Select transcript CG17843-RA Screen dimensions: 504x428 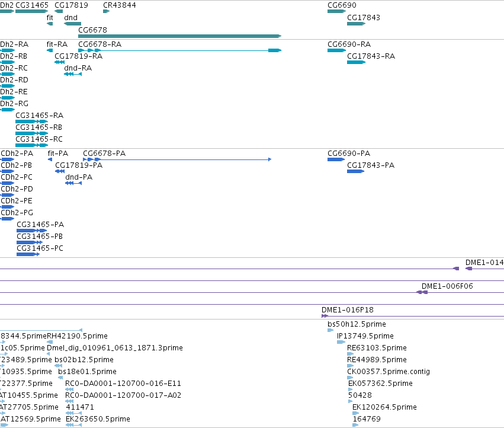(x=356, y=62)
